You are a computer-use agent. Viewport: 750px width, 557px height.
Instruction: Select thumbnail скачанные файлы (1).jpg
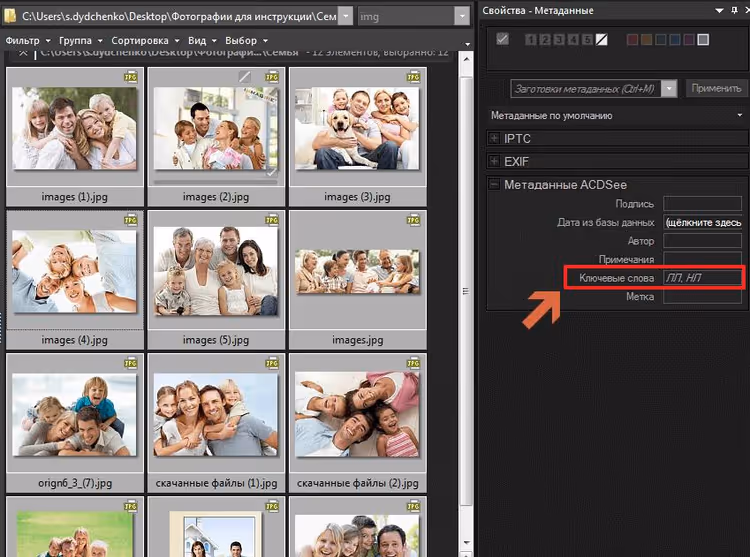(x=216, y=415)
